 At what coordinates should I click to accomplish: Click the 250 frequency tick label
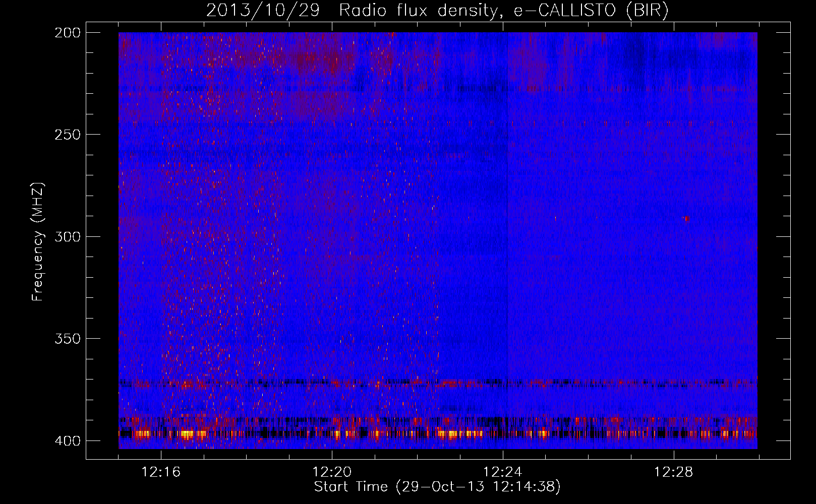tap(67, 135)
